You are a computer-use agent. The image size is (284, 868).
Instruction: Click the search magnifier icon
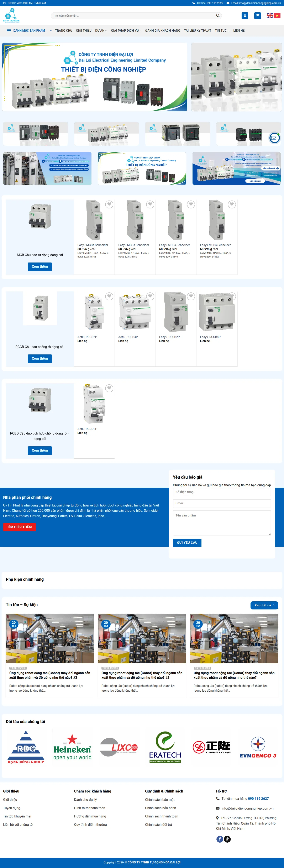(218, 16)
